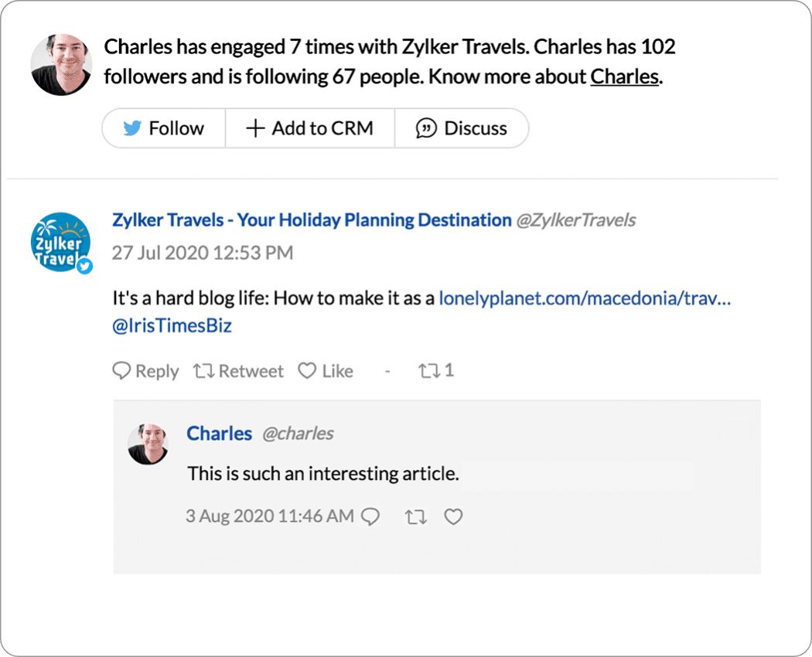Click Add to CRM button
The width and height of the screenshot is (812, 657).
(x=309, y=128)
